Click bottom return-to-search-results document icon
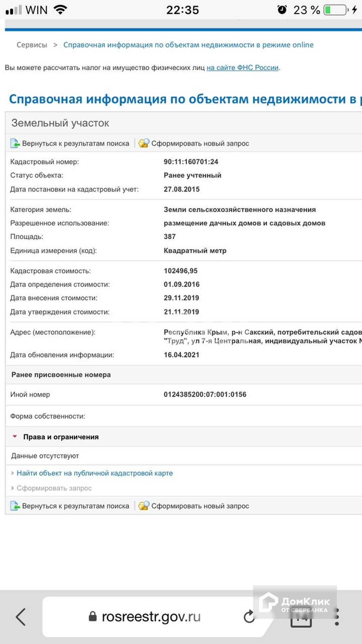 [15, 506]
